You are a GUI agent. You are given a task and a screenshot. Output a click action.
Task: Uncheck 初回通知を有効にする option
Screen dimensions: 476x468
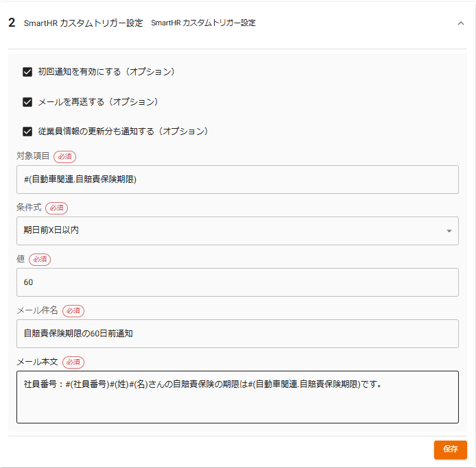pyautogui.click(x=27, y=72)
